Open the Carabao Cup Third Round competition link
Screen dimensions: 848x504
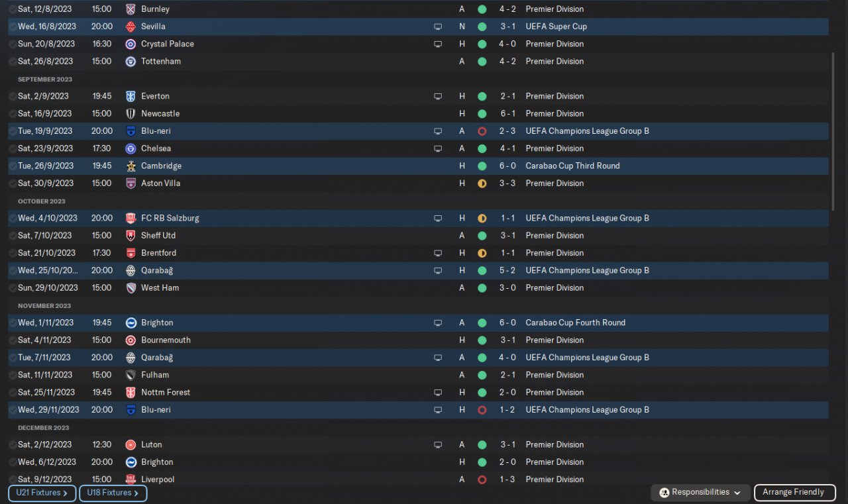click(572, 166)
